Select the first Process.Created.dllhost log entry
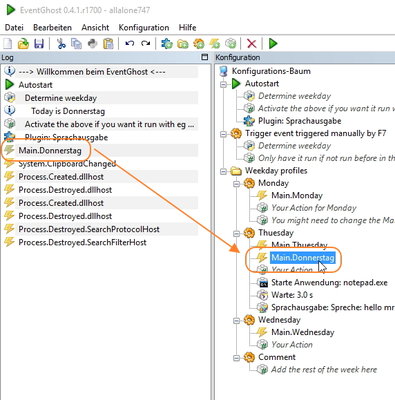 pos(61,177)
